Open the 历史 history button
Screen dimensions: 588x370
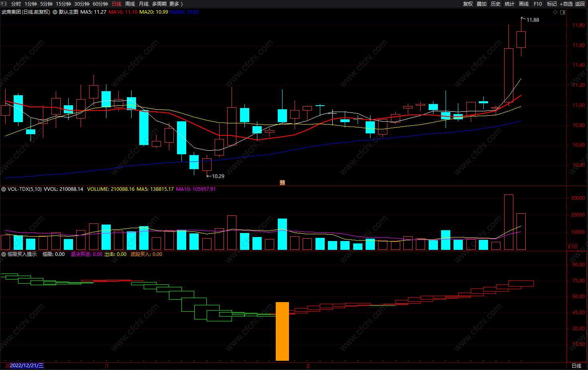(x=496, y=4)
